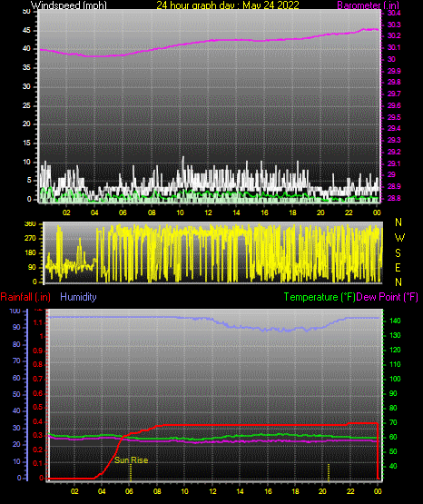This screenshot has height=504, width=423.
Task: Click the "24 hour graph day : May 24 2022" title
Action: point(228,5)
